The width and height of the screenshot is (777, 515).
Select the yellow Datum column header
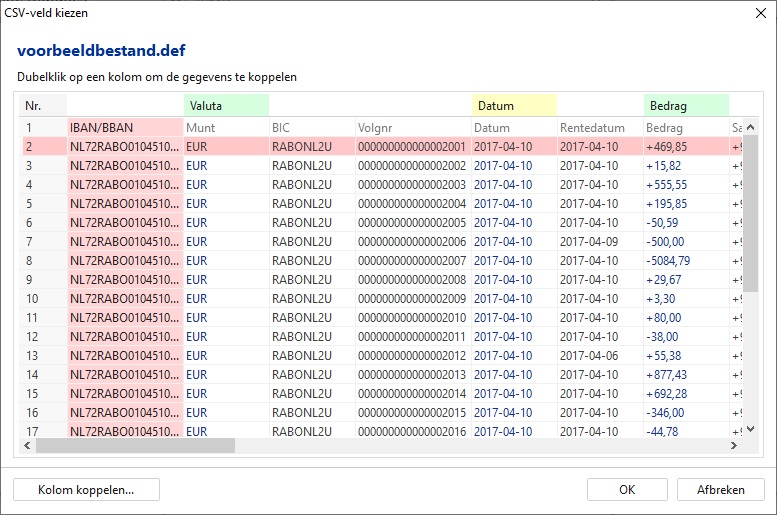coord(514,105)
